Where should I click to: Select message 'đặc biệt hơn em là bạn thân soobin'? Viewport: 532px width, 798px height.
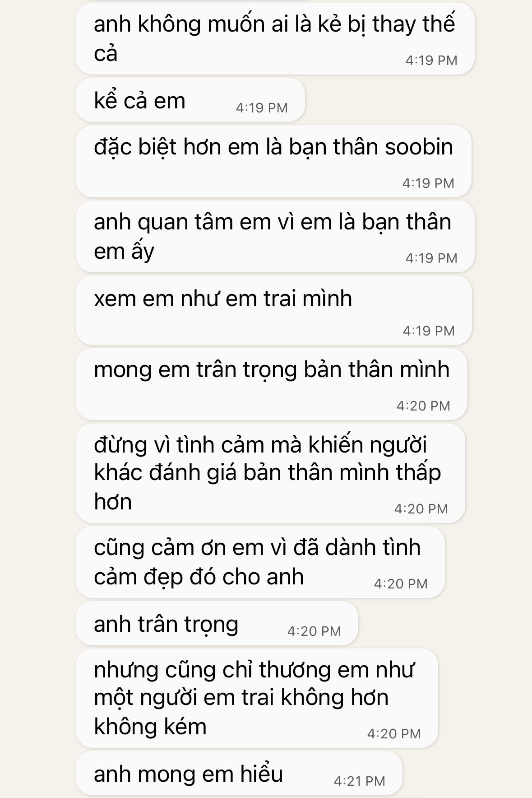(273, 161)
